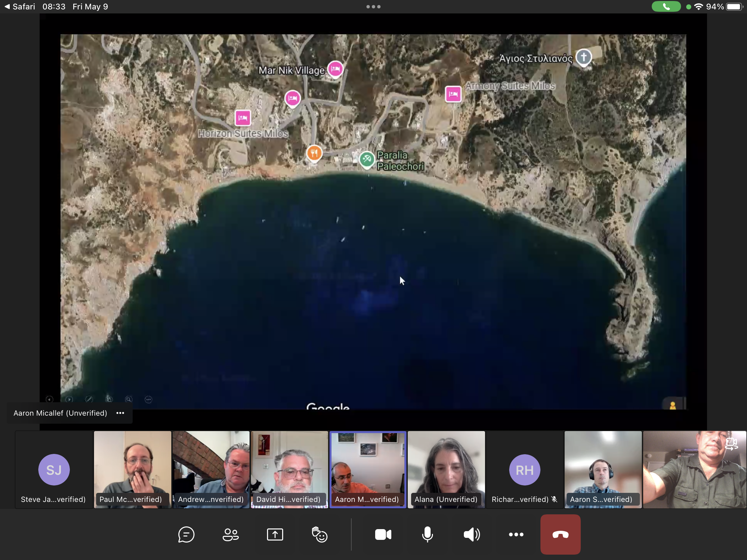Switch camera on the self-view tile
Viewport: 747px width, 560px height.
pyautogui.click(x=731, y=444)
